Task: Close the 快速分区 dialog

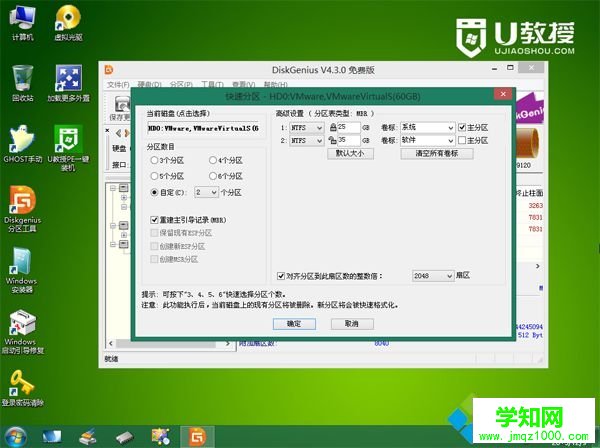Action: pos(503,94)
